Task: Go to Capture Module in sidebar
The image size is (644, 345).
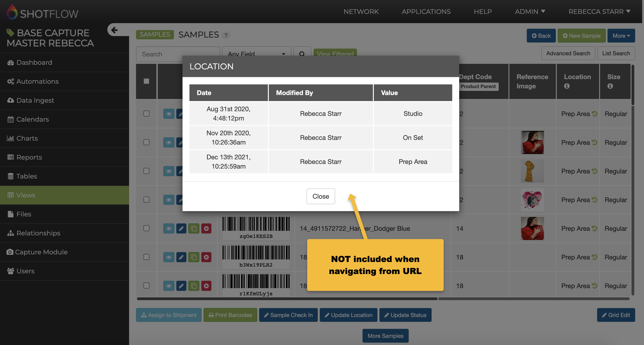Action: point(41,252)
